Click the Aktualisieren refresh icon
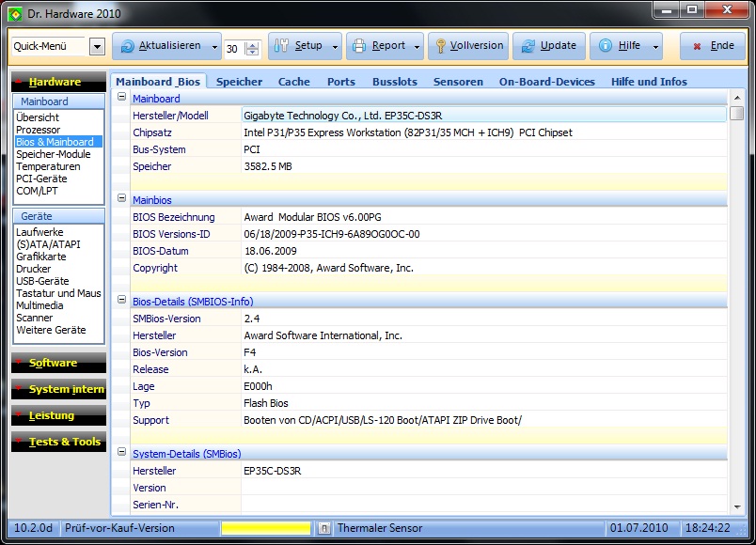The height and width of the screenshot is (545, 756). click(x=127, y=46)
